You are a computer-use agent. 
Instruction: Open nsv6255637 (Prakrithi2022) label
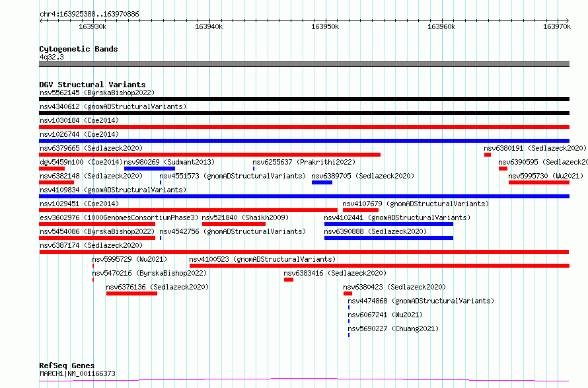pyautogui.click(x=304, y=162)
